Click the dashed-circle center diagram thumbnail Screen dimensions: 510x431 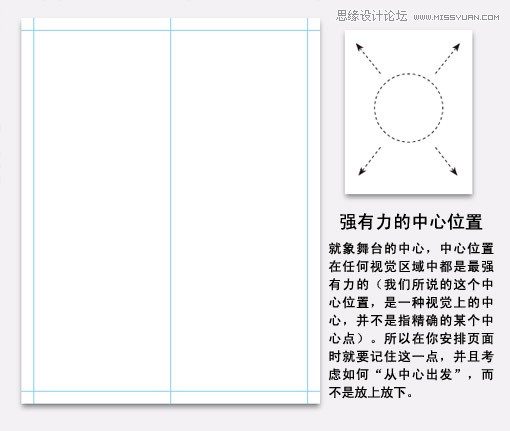coord(408,112)
